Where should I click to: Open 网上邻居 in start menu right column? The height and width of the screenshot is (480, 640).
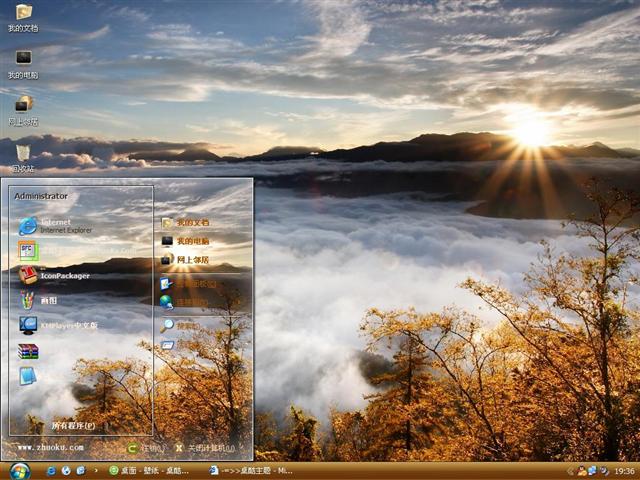pos(185,260)
